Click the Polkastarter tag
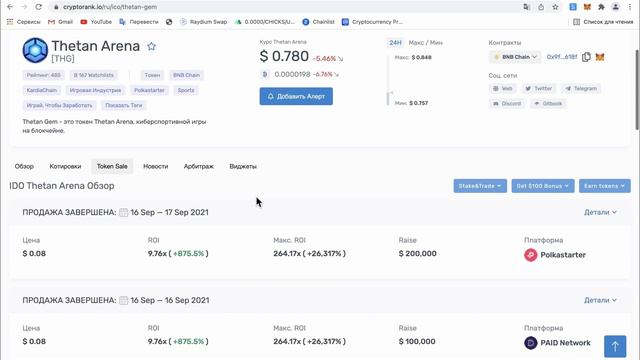640x360 pixels. tap(149, 90)
